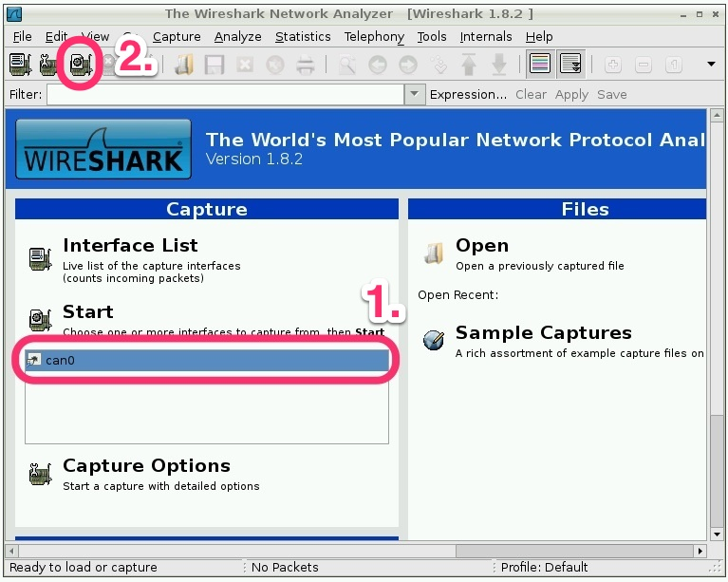The height and width of the screenshot is (582, 728).
Task: Click 'Open Recent:' label
Action: point(457,295)
